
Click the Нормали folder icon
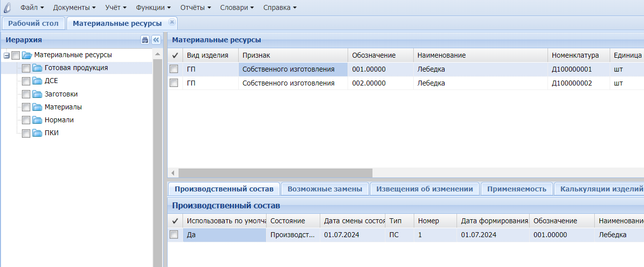pyautogui.click(x=37, y=120)
